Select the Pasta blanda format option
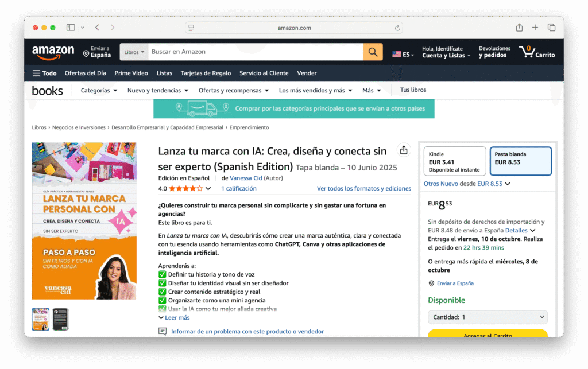Image resolution: width=588 pixels, height=369 pixels. [x=520, y=161]
